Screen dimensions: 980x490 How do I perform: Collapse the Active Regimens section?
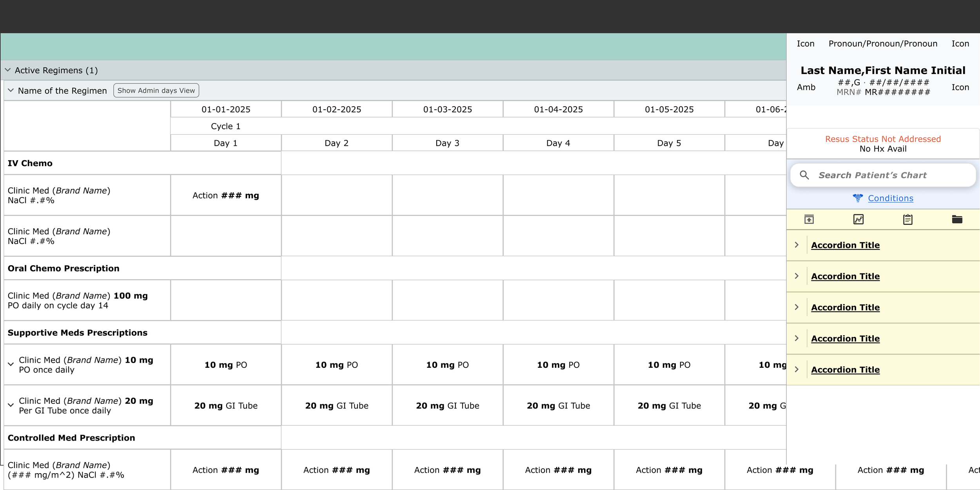click(x=8, y=70)
